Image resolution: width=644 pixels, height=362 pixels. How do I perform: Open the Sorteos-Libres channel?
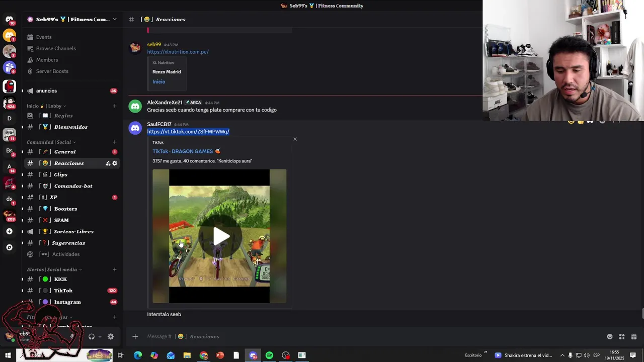click(x=73, y=232)
